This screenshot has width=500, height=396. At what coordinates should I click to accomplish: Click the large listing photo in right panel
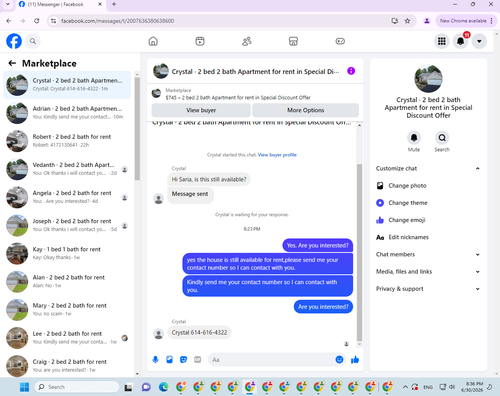click(428, 79)
